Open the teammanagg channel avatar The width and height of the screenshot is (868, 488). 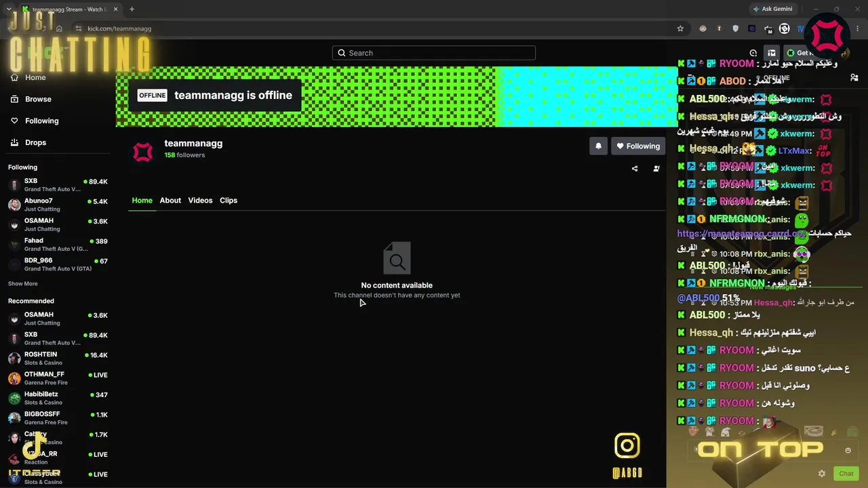142,152
